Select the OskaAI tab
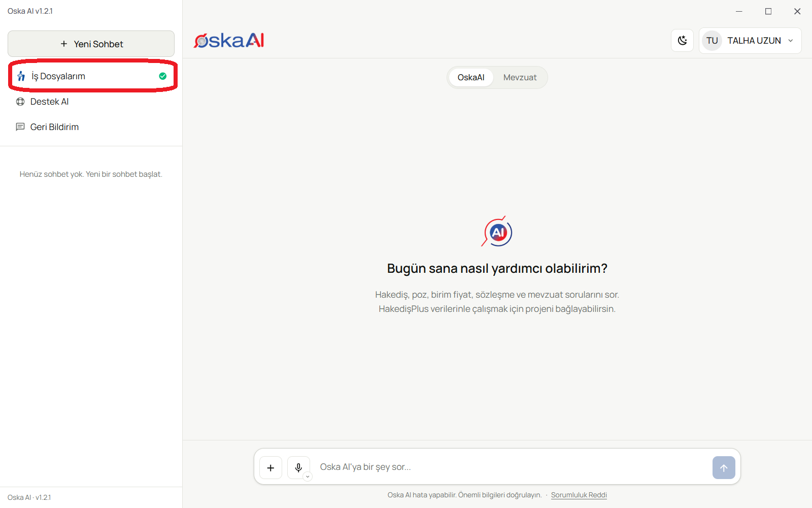Image resolution: width=812 pixels, height=508 pixels. click(471, 77)
